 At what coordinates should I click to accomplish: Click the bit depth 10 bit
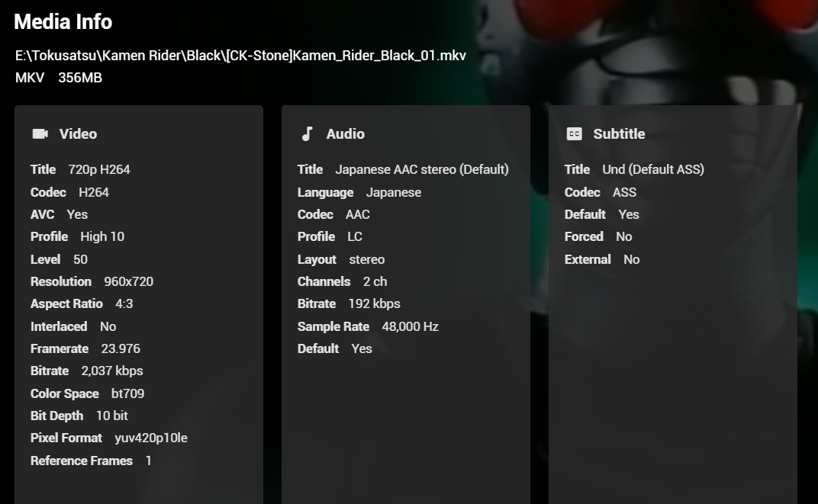click(x=111, y=416)
